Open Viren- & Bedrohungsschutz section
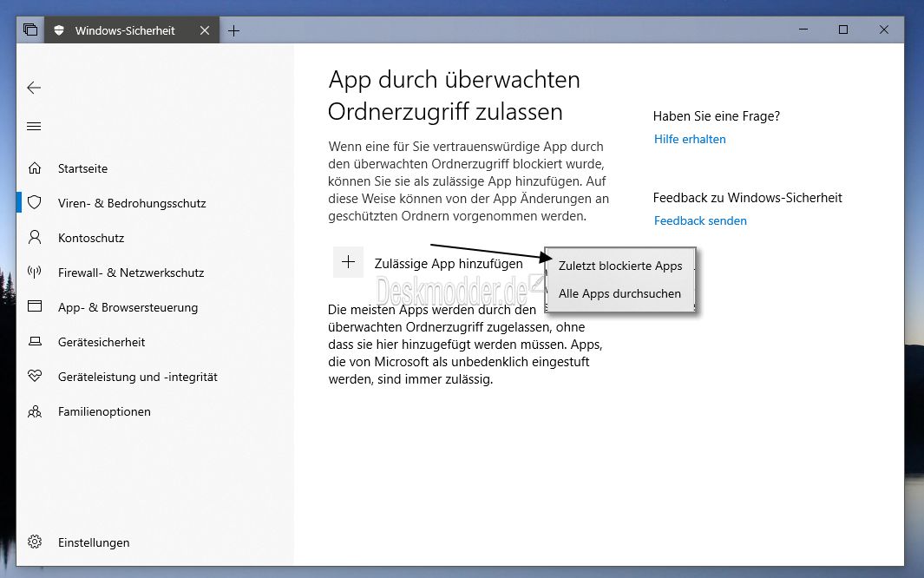The image size is (924, 578). point(132,203)
